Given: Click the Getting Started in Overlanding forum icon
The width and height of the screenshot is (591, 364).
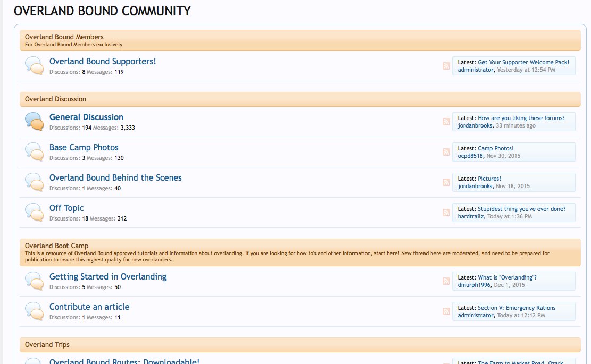Looking at the screenshot, I should pos(34,281).
